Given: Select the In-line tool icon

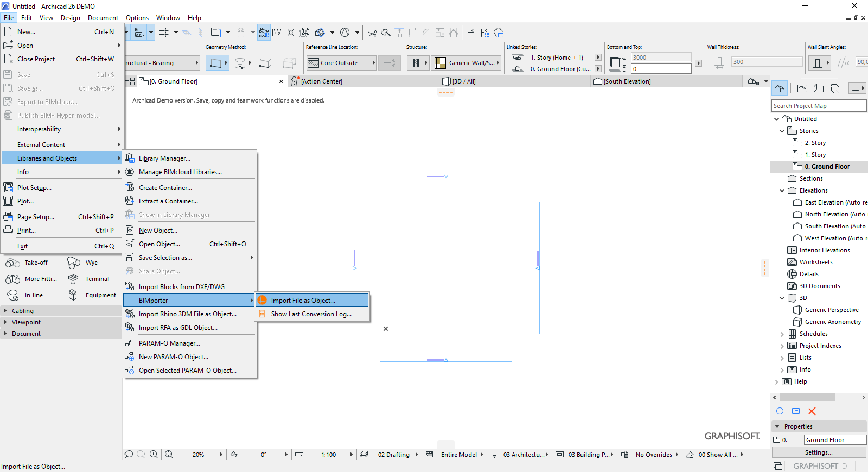Looking at the screenshot, I should [x=13, y=295].
